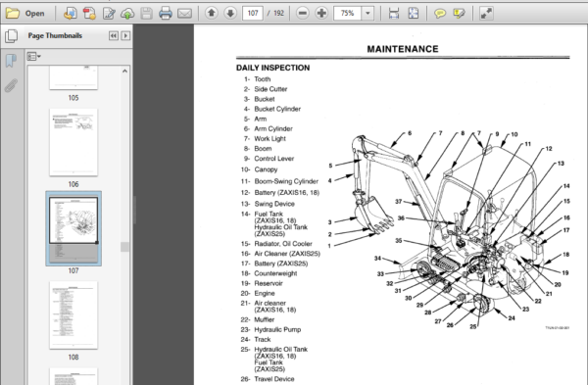Click the fit width scrolling icon
The height and width of the screenshot is (385, 588).
click(x=394, y=14)
